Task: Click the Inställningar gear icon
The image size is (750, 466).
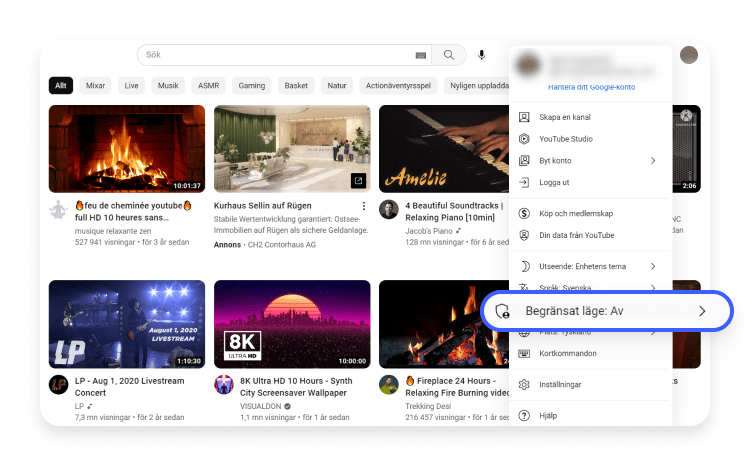Action: (x=524, y=385)
